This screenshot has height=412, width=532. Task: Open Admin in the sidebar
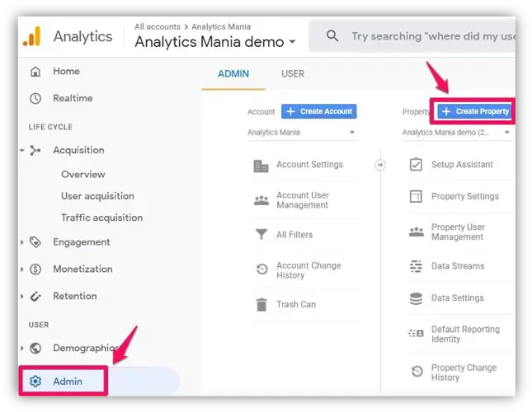tap(68, 382)
